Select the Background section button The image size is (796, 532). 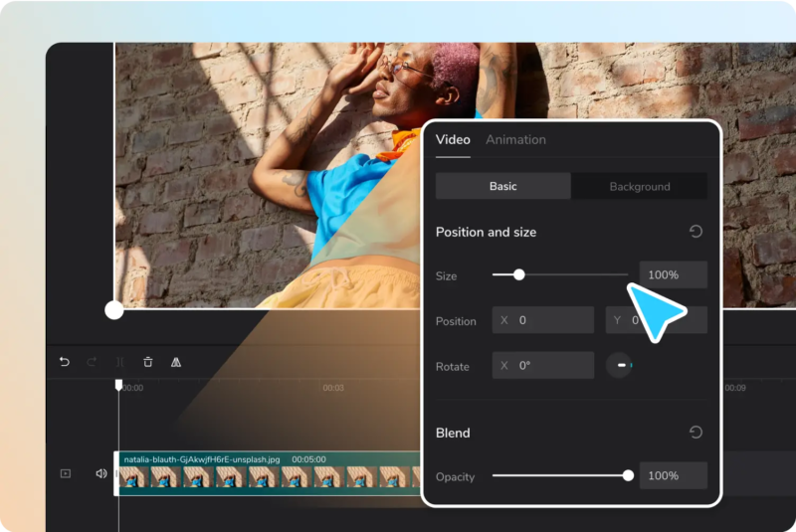pyautogui.click(x=639, y=186)
